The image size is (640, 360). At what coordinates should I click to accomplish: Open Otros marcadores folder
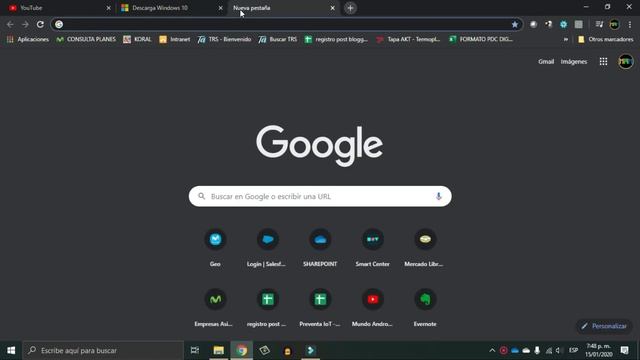click(606, 40)
